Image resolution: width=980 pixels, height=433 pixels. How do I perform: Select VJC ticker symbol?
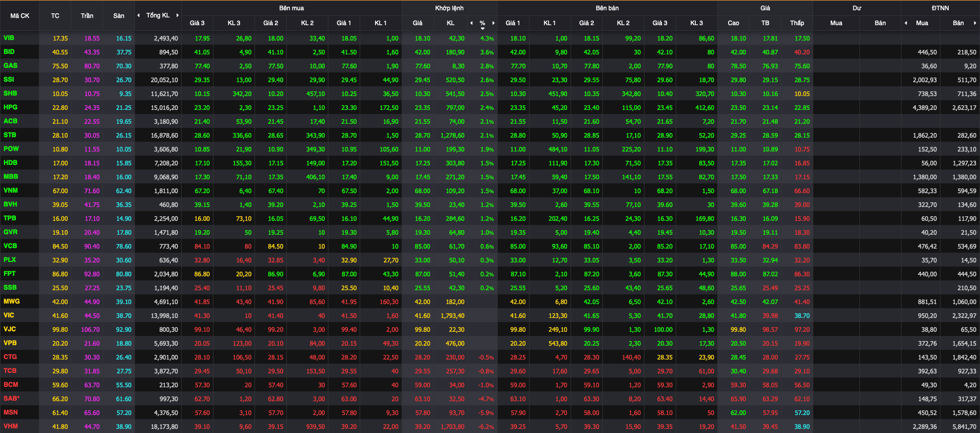[9, 329]
